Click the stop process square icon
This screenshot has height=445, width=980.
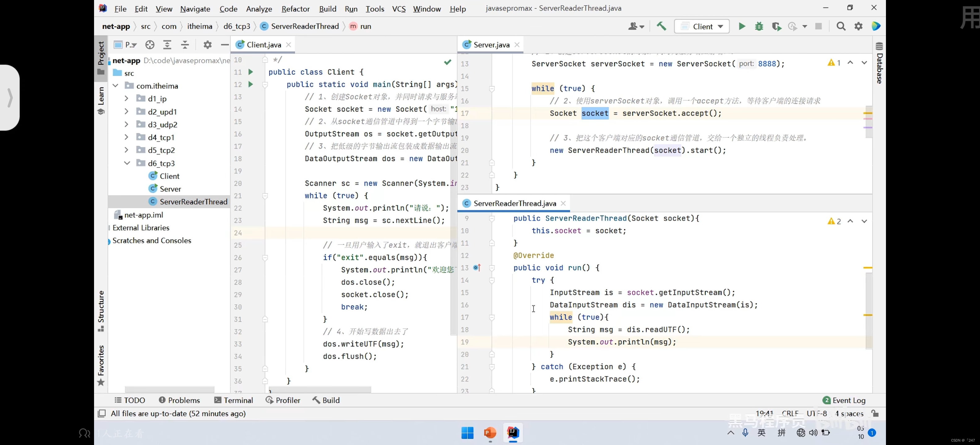(x=818, y=26)
